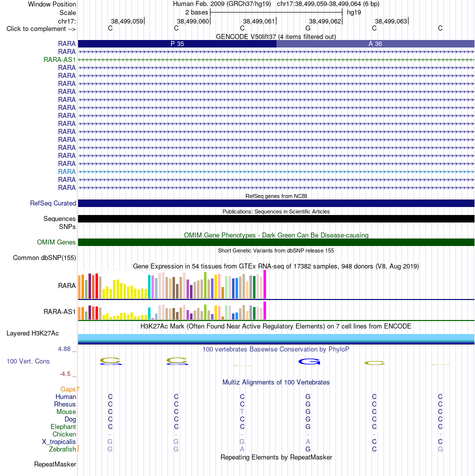Open the 'H3K27Ac Mark' ENCODE track title
This screenshot has width=475, height=476.
click(x=276, y=326)
